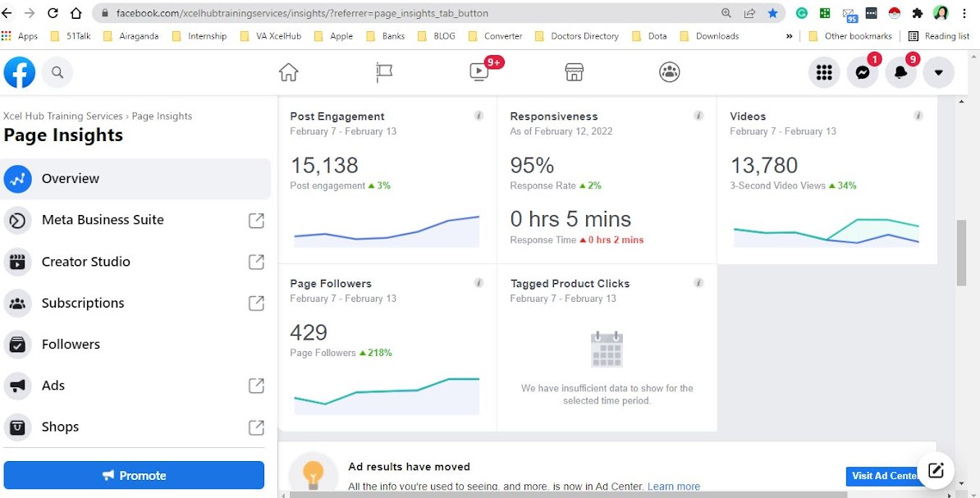Image resolution: width=980 pixels, height=498 pixels.
Task: Open the Marketplace storefront icon
Action: point(575,72)
